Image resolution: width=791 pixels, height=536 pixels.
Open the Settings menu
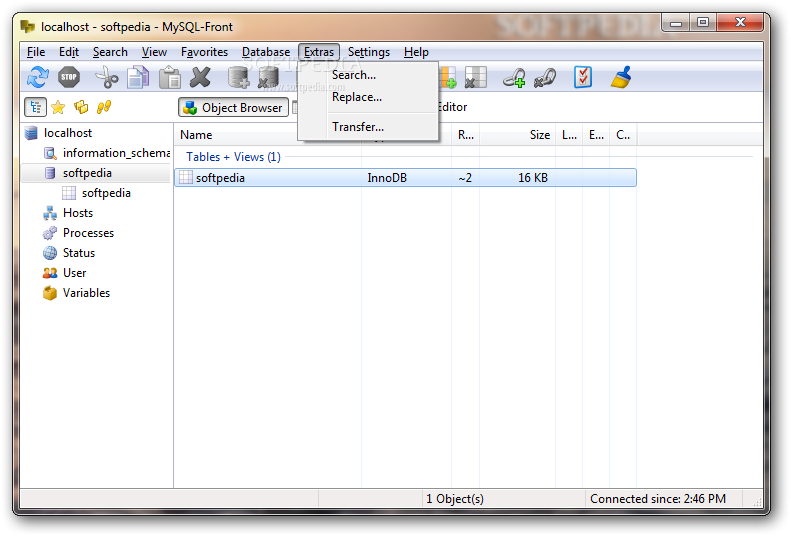[x=369, y=52]
